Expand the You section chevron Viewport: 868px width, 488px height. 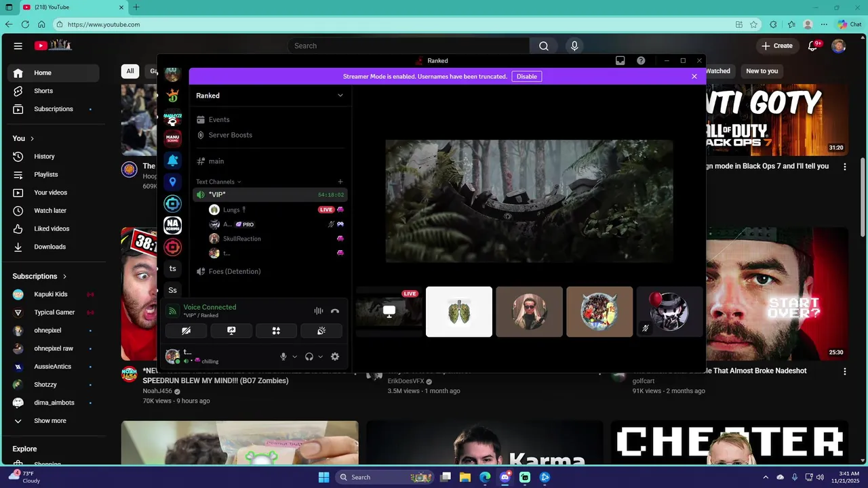coord(32,138)
